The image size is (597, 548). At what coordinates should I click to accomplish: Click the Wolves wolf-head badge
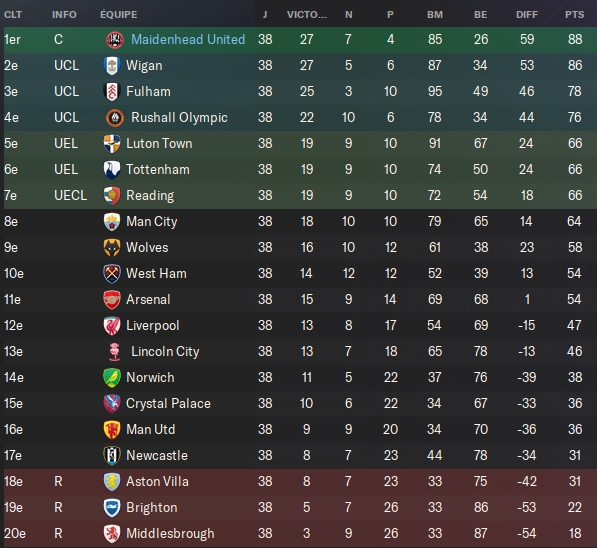pyautogui.click(x=112, y=248)
